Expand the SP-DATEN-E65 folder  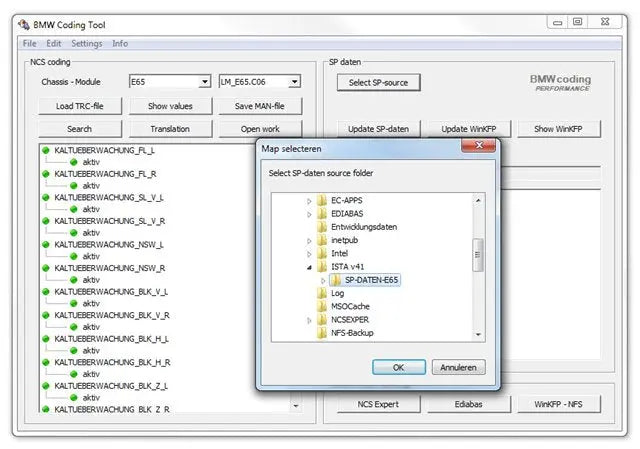323,280
